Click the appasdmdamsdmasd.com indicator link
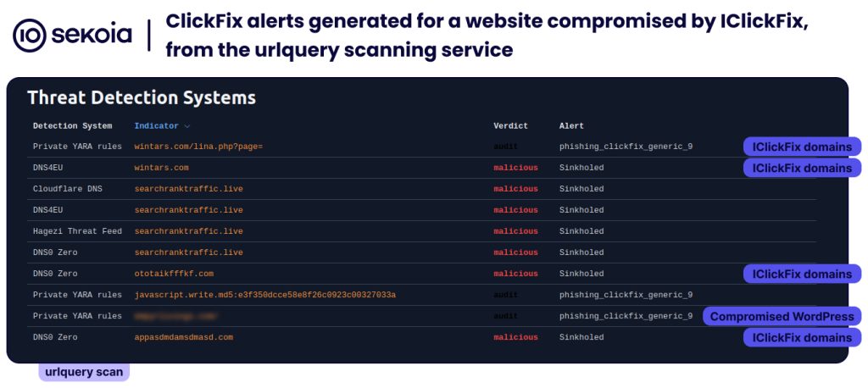Viewport: 868px width, 388px height. [x=183, y=337]
